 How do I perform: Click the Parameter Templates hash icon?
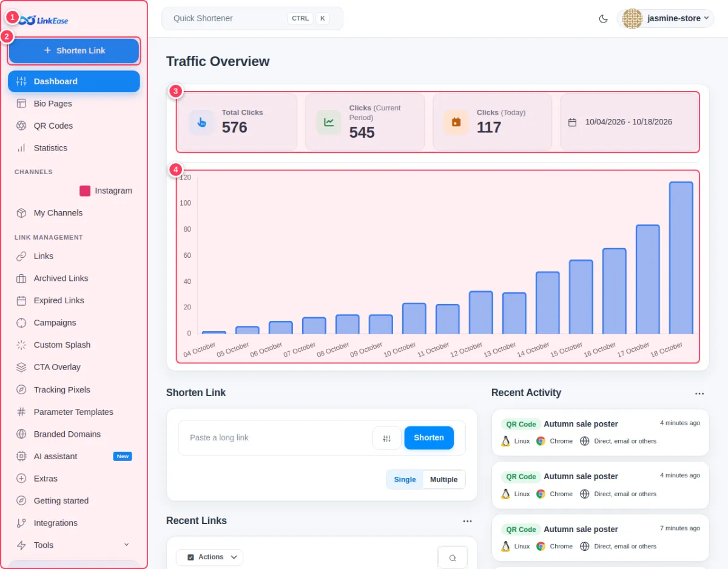[21, 412]
